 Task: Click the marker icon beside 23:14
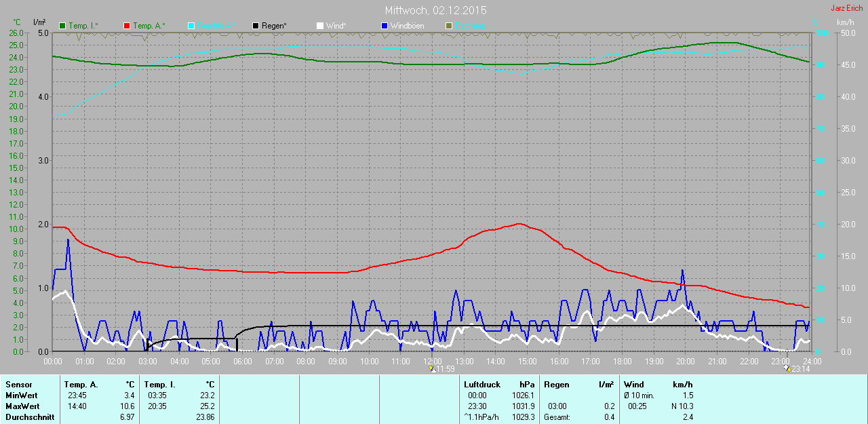[787, 369]
